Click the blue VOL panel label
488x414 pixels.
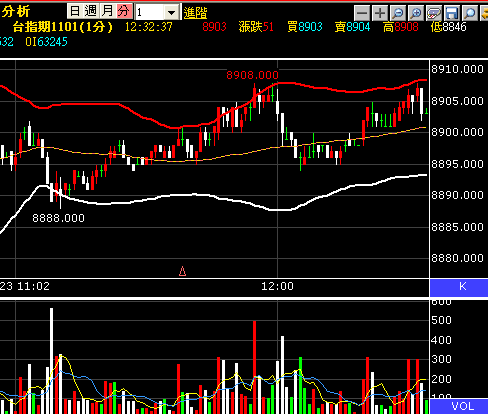point(459,406)
